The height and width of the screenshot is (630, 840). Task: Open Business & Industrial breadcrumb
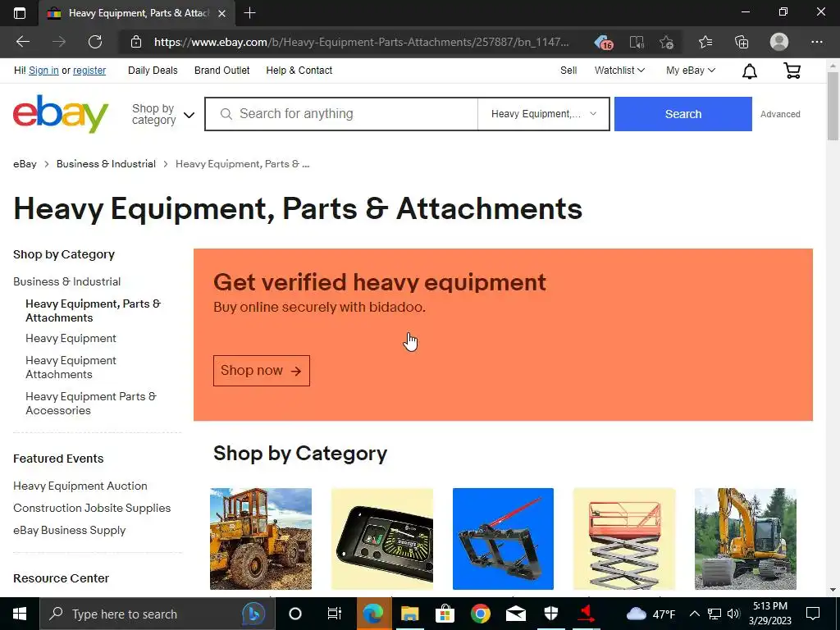(106, 164)
